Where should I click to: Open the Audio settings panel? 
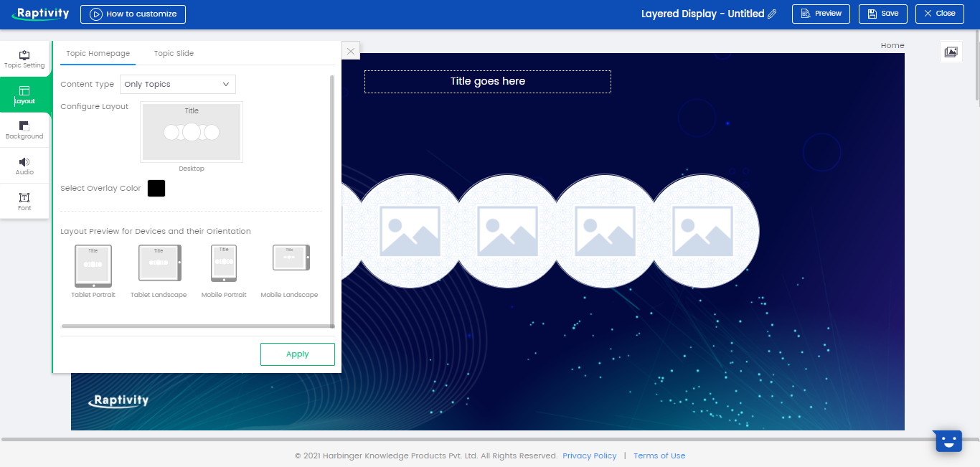click(x=24, y=166)
